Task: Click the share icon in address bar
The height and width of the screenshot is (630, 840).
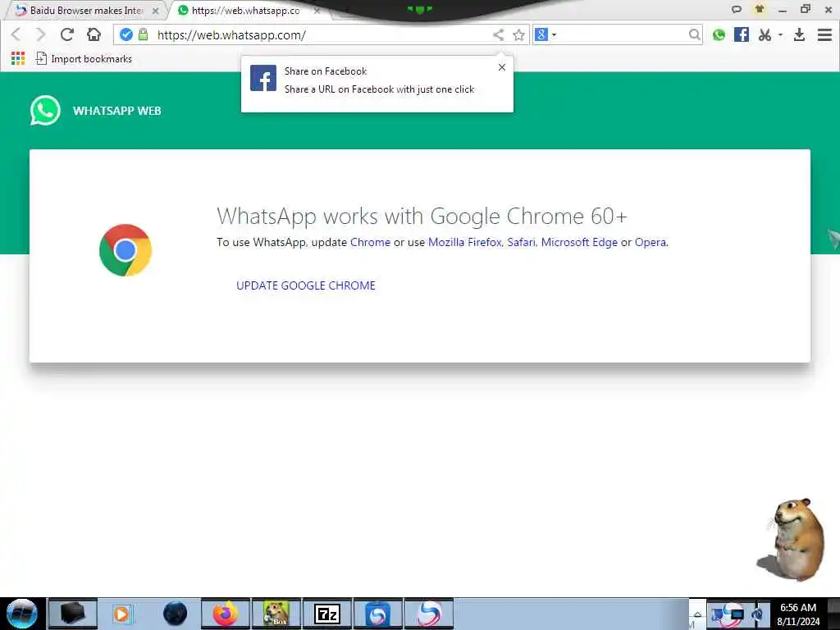Action: (x=498, y=34)
